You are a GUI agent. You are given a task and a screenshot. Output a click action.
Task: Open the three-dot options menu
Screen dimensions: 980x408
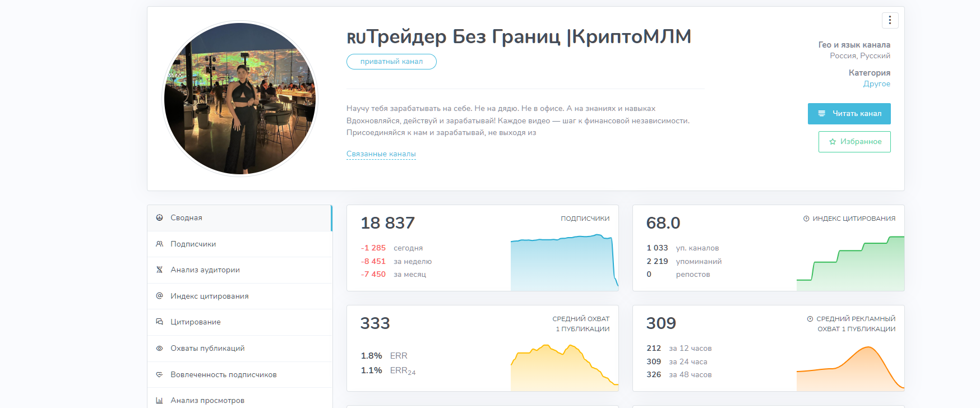[x=890, y=20]
